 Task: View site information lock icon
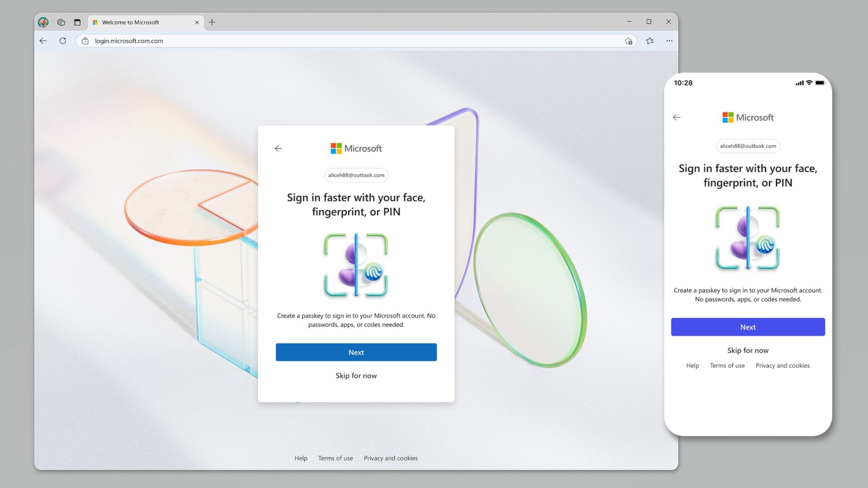coord(85,41)
